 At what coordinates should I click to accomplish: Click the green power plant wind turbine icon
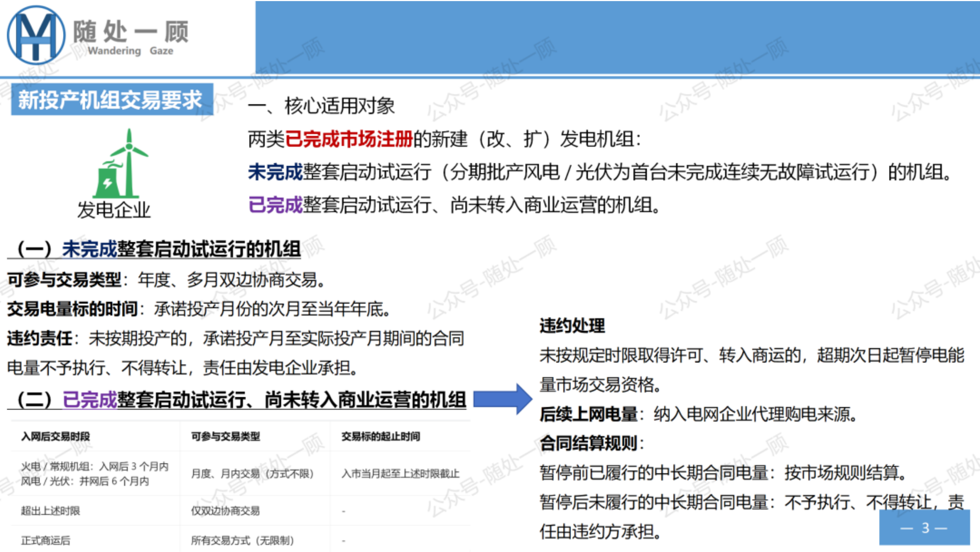tap(121, 163)
